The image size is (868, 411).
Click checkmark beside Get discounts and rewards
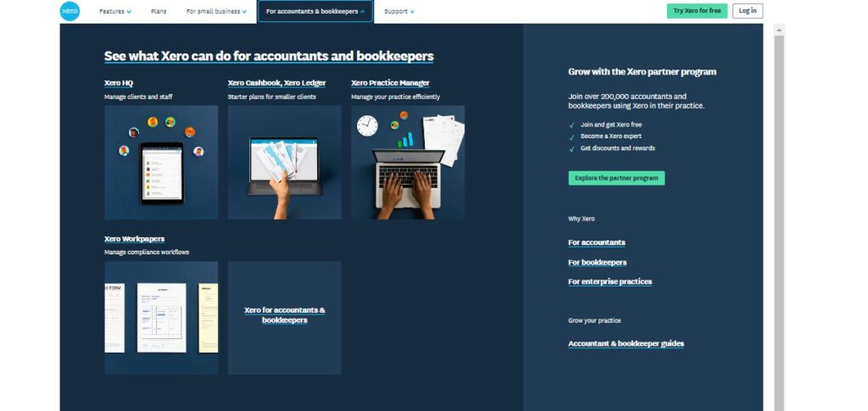point(572,149)
